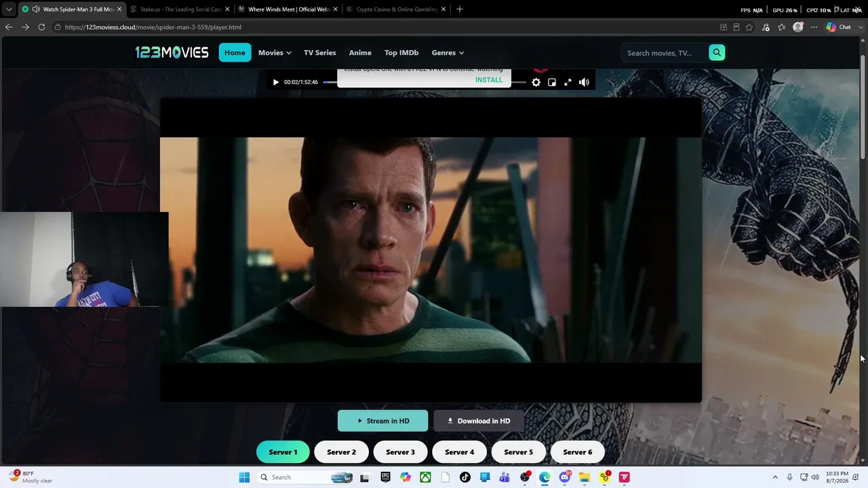Screen dimensions: 868x488
Task: Focus the Search movies, TV input field
Action: tap(665, 53)
